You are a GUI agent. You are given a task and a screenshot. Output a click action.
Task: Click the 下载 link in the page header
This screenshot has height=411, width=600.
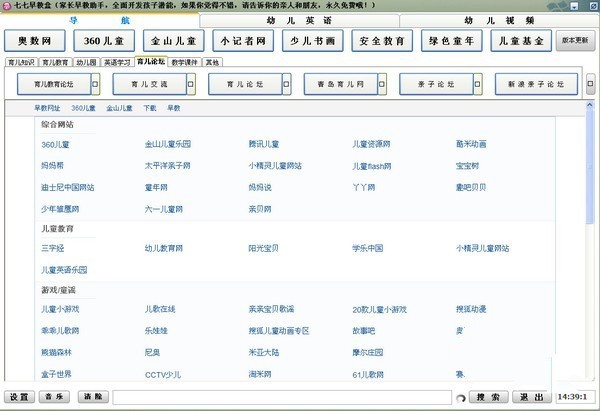pos(150,108)
